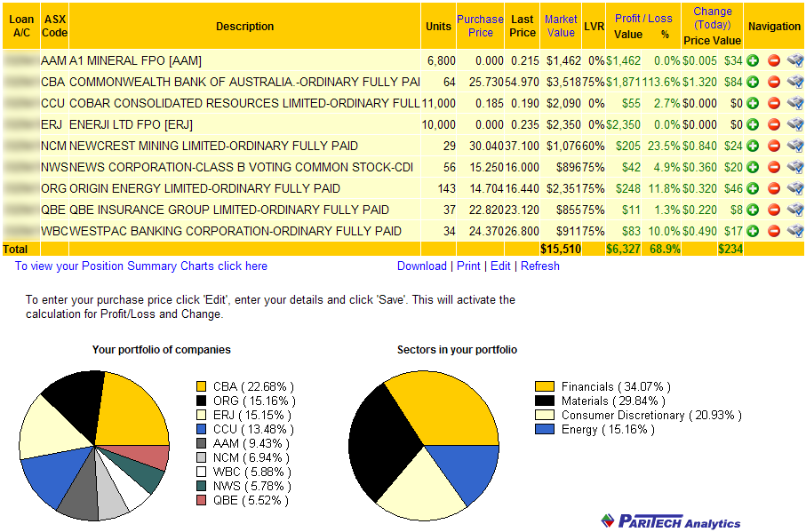Open the details icon for WBC row
Screen dimensions: 806x532
click(x=795, y=231)
